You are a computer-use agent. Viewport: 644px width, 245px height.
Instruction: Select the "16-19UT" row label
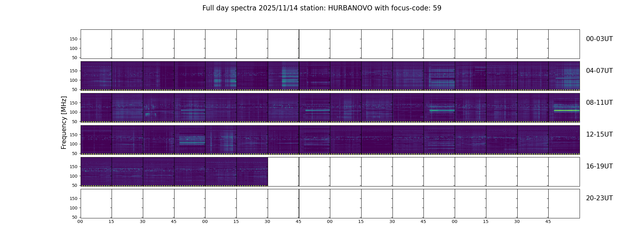pyautogui.click(x=599, y=166)
